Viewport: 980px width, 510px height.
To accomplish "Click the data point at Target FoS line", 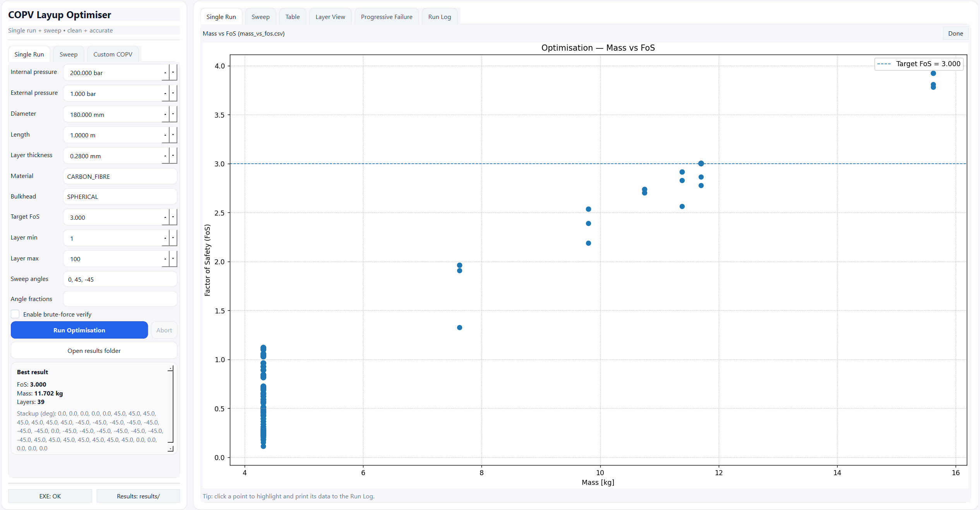I will [701, 164].
